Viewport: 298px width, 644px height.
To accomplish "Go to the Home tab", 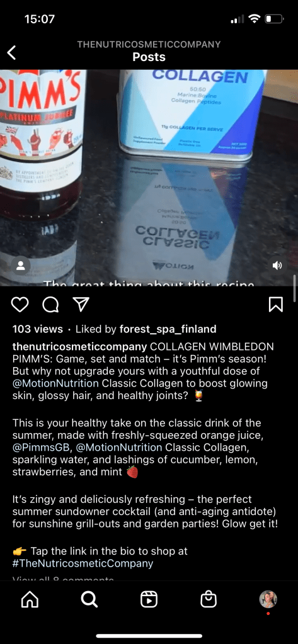I will coord(29,600).
